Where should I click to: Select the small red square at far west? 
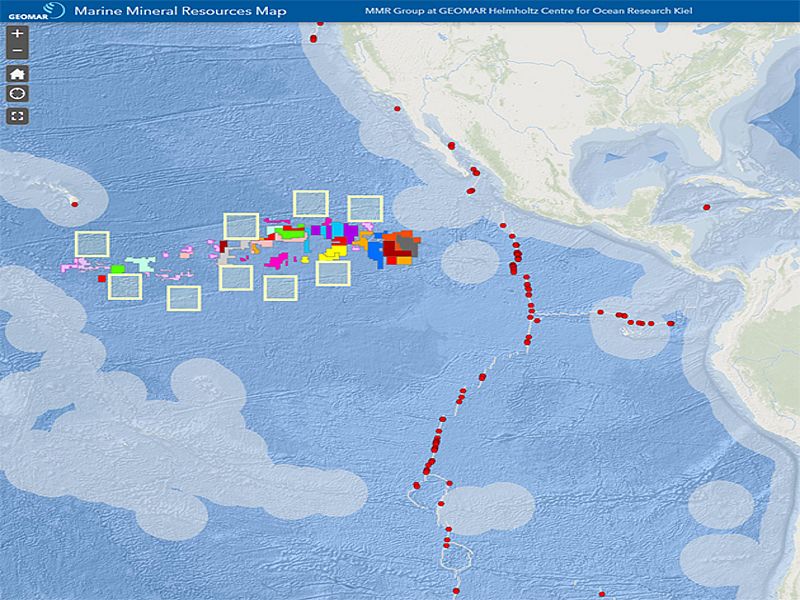tap(102, 278)
